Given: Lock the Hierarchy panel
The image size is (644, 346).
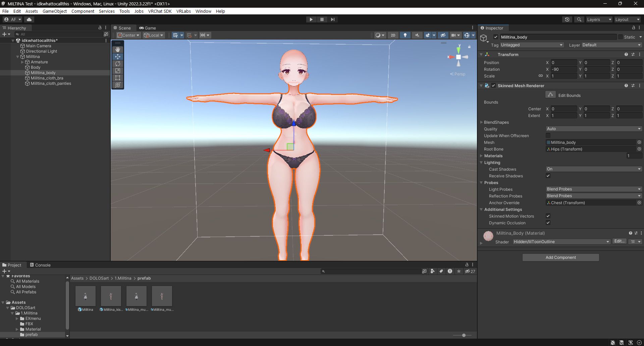Looking at the screenshot, I should (100, 28).
